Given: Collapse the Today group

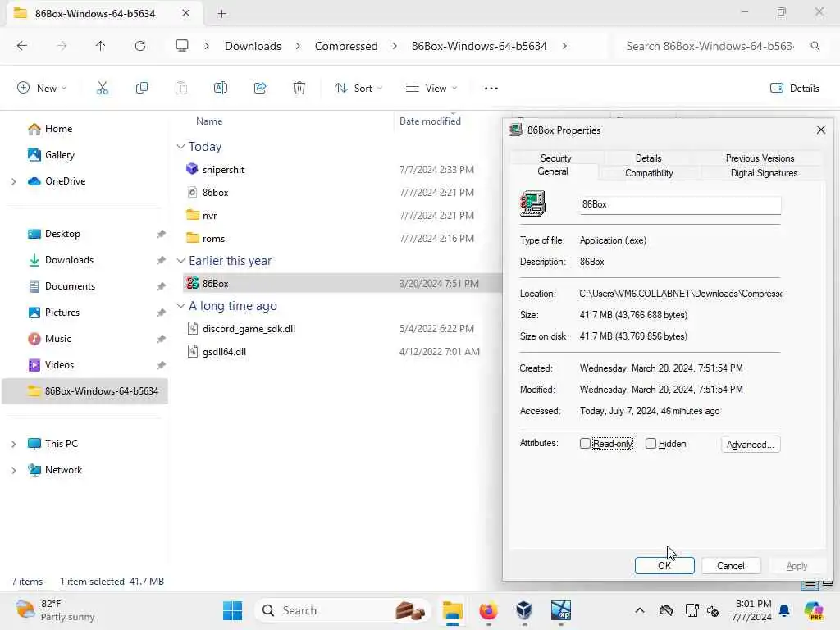Looking at the screenshot, I should tap(180, 147).
